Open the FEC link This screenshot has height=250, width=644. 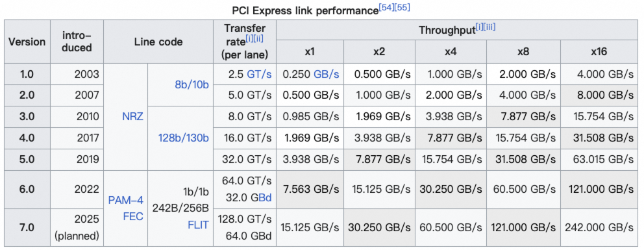coord(133,216)
